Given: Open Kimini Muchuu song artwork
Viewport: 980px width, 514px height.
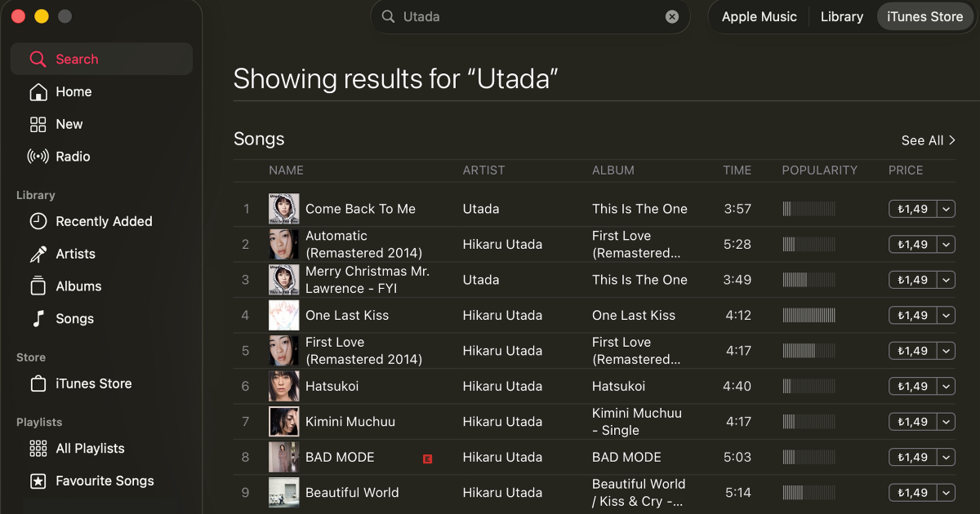Looking at the screenshot, I should 284,422.
